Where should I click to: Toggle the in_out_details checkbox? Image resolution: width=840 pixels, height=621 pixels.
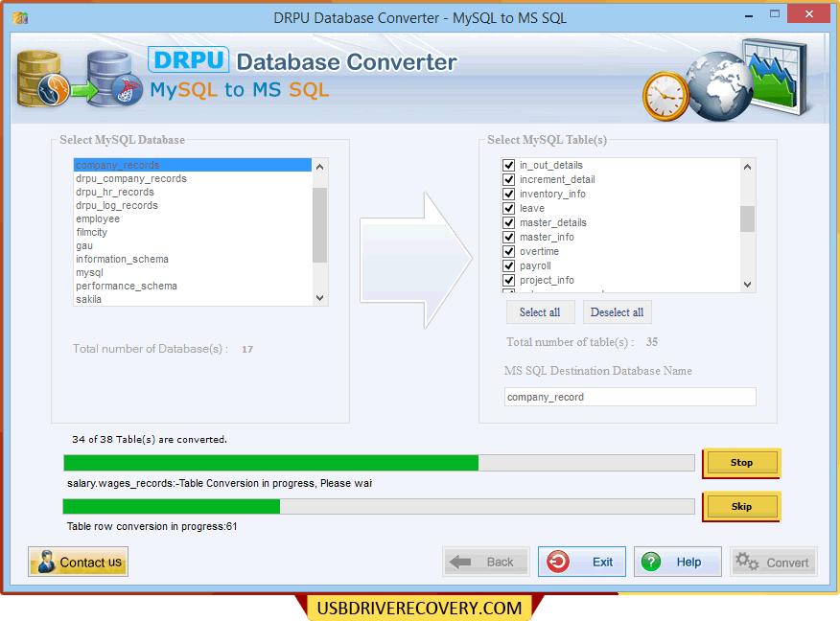click(508, 165)
